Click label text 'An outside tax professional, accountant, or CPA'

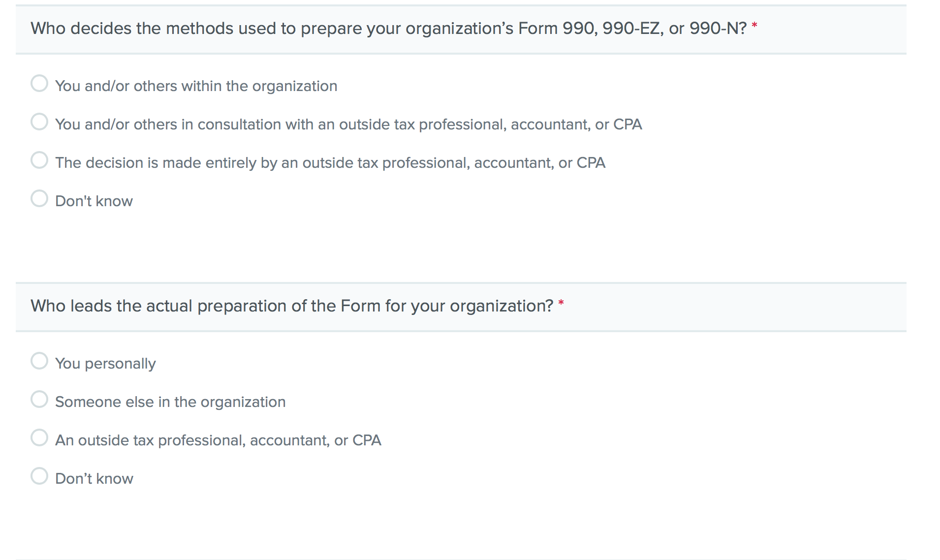tap(218, 440)
